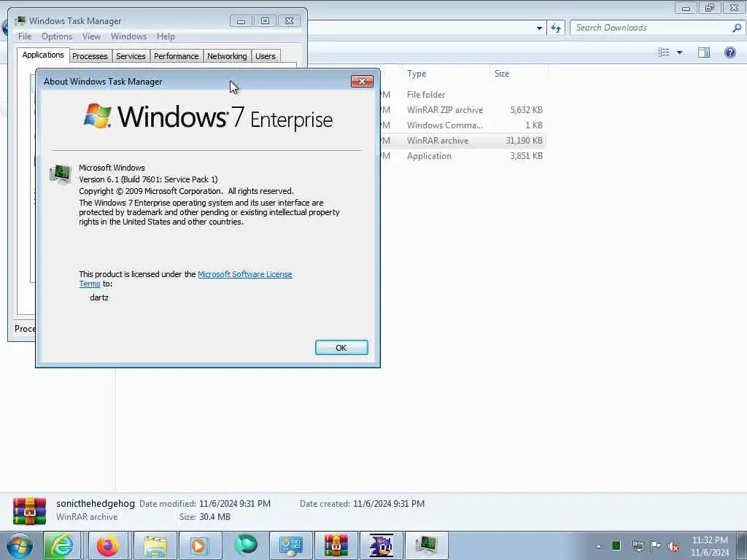Click the Date modified value in details pane
Screen dimensions: 747x560
pyautogui.click(x=235, y=504)
